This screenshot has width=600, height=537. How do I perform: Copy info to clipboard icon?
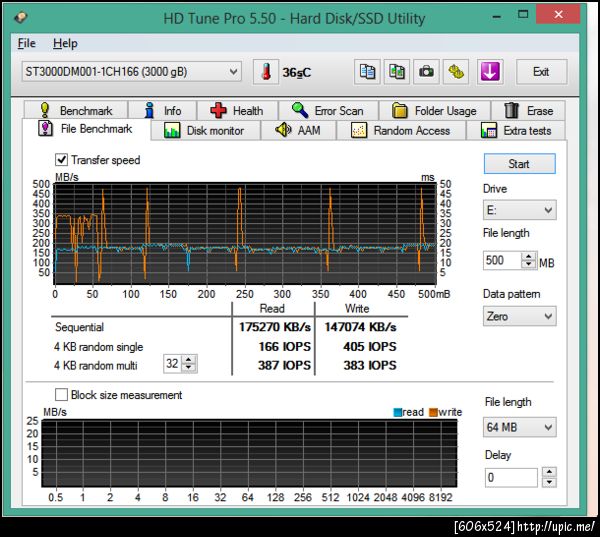pyautogui.click(x=367, y=72)
